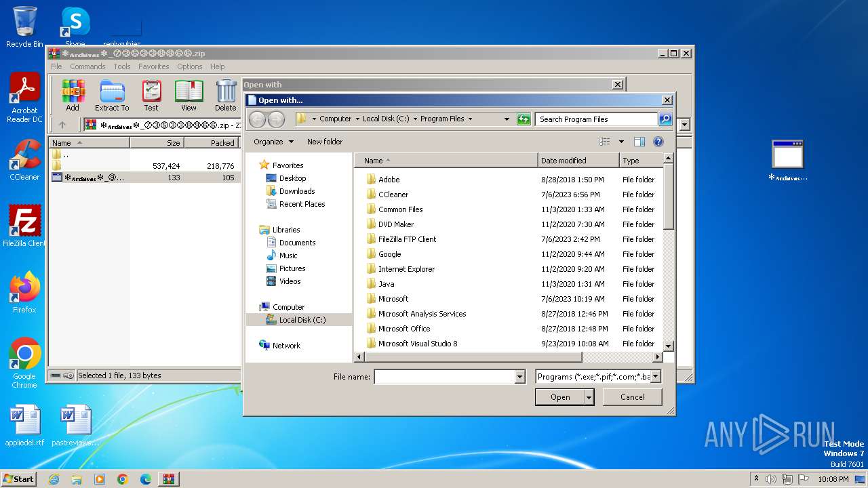Click Chrome icon in taskbar
This screenshot has width=868, height=488.
click(123, 479)
